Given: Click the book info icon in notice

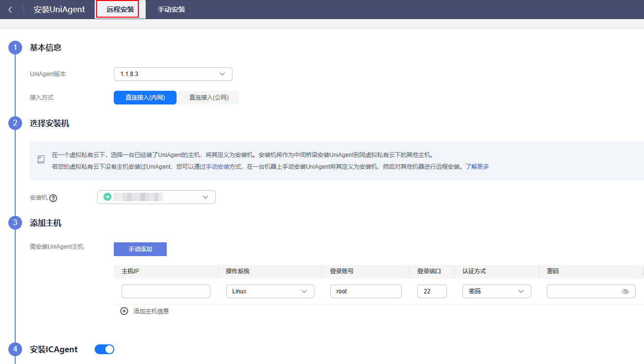Looking at the screenshot, I should coord(41,159).
